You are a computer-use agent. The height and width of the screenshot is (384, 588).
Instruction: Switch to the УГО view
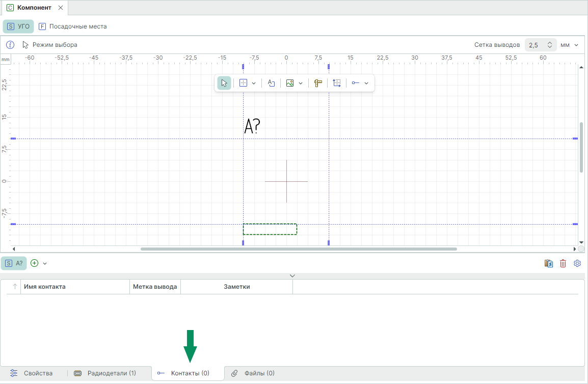(x=18, y=26)
